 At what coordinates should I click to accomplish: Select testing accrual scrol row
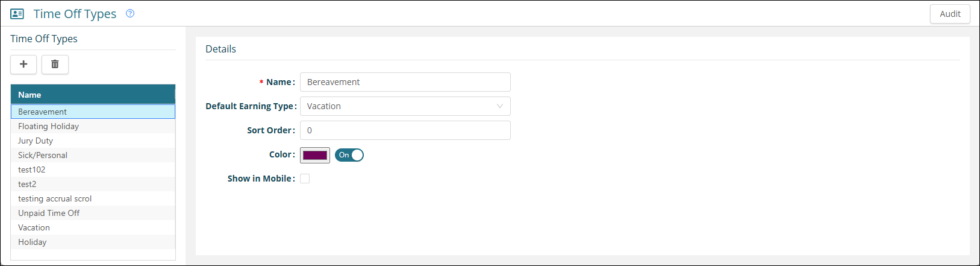click(55, 198)
